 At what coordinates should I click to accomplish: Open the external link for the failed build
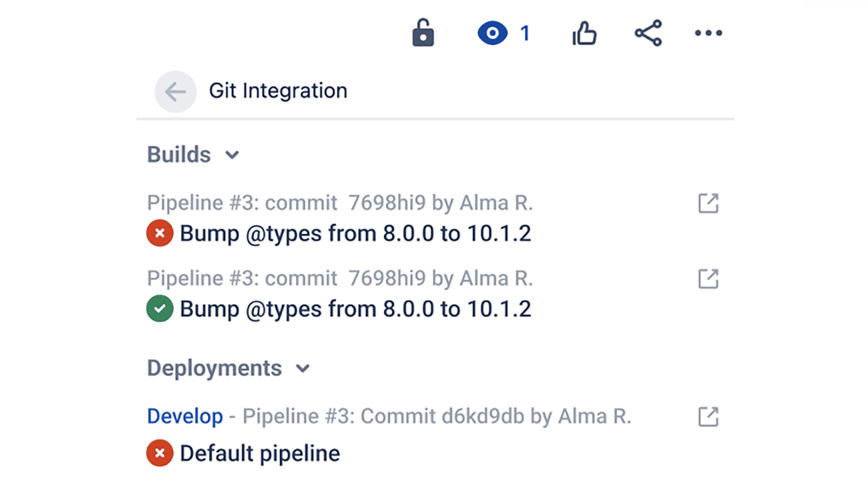point(708,203)
